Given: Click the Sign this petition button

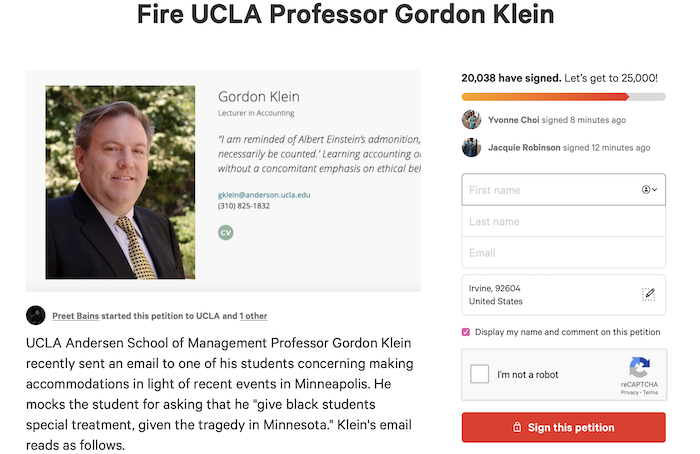Looking at the screenshot, I should 563,427.
